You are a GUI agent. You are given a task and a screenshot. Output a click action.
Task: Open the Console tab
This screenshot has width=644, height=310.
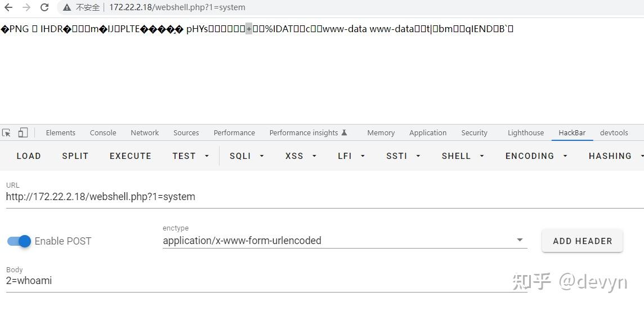[x=103, y=132]
